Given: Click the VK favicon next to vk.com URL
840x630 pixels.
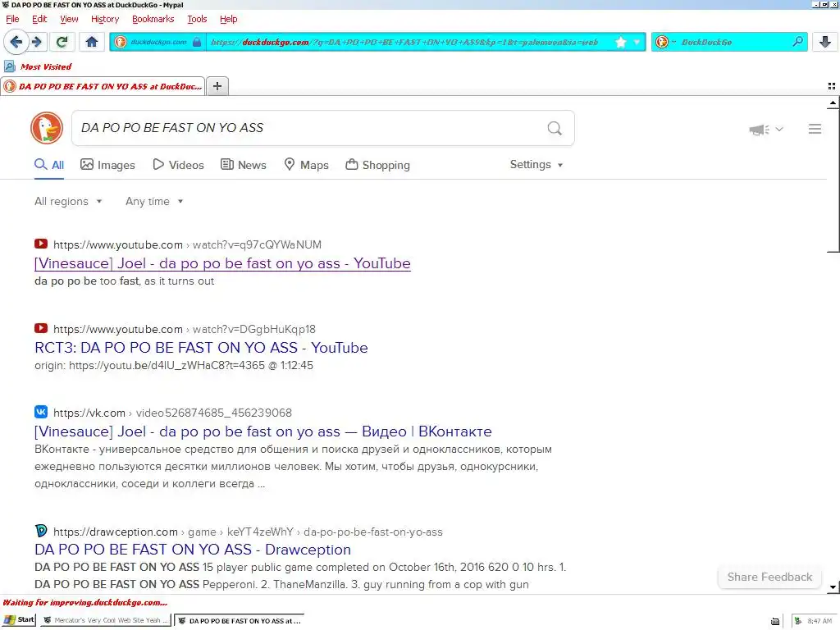Looking at the screenshot, I should pyautogui.click(x=41, y=412).
